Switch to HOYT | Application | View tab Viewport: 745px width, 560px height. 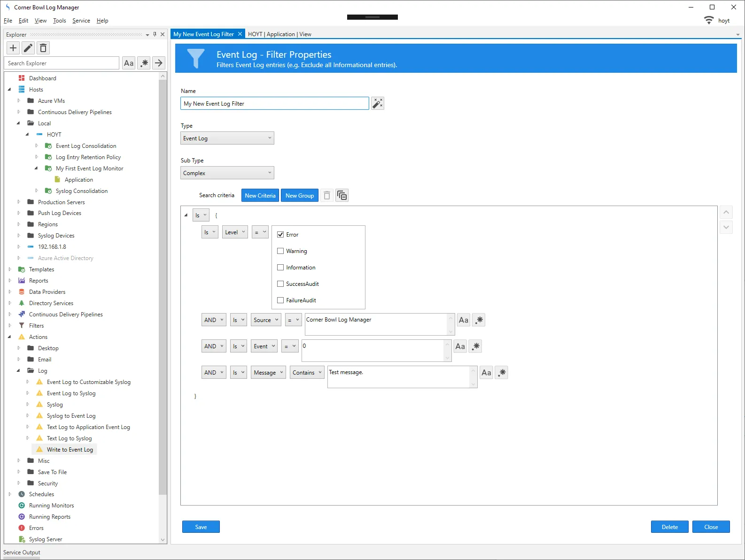pyautogui.click(x=279, y=34)
